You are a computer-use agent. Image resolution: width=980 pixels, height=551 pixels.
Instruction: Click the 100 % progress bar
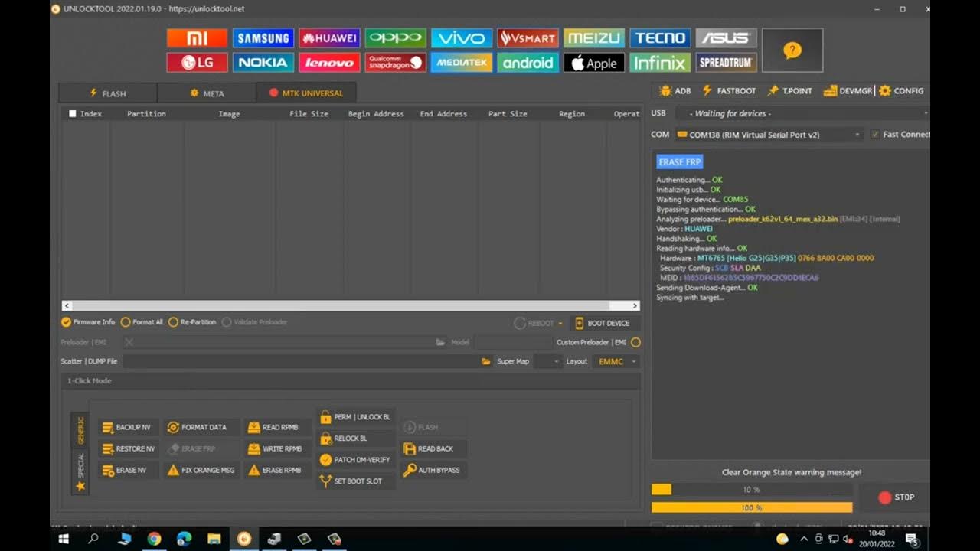752,507
